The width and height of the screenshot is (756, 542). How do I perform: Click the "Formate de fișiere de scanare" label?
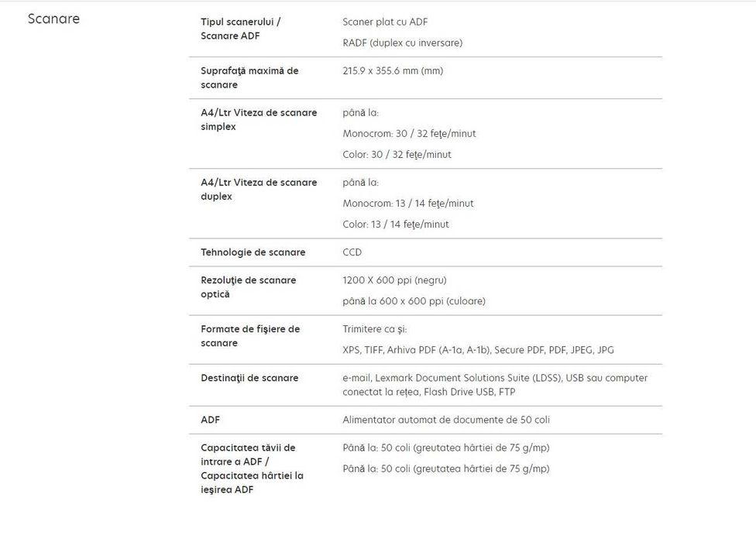[250, 336]
